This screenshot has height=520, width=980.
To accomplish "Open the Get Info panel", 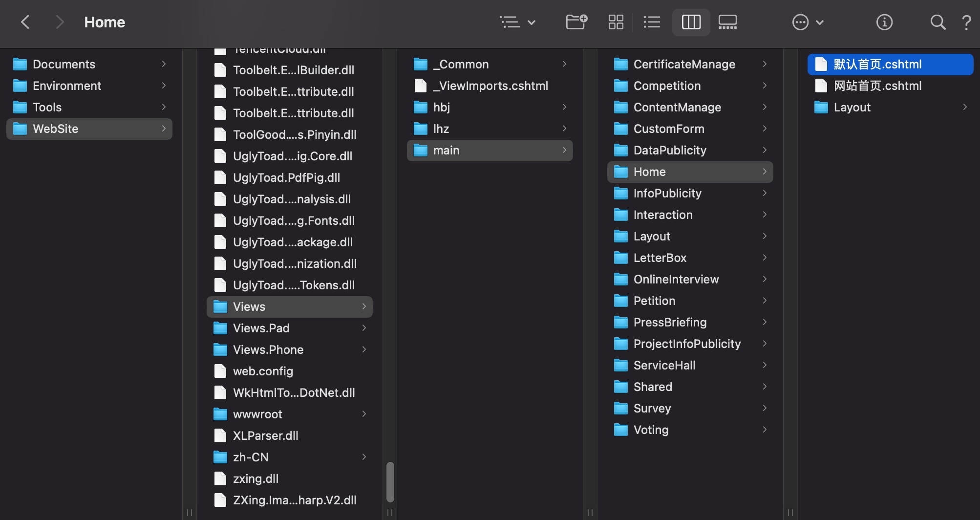I will (x=884, y=22).
